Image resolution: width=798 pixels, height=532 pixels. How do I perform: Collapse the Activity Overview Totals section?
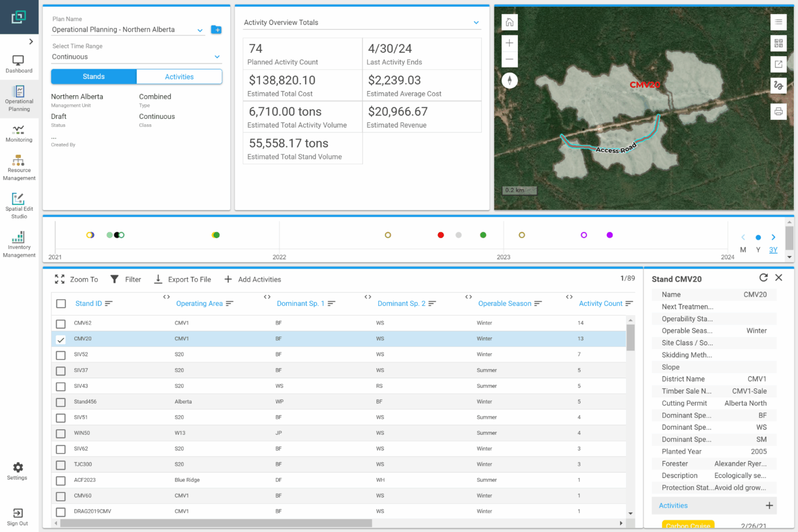click(x=476, y=22)
